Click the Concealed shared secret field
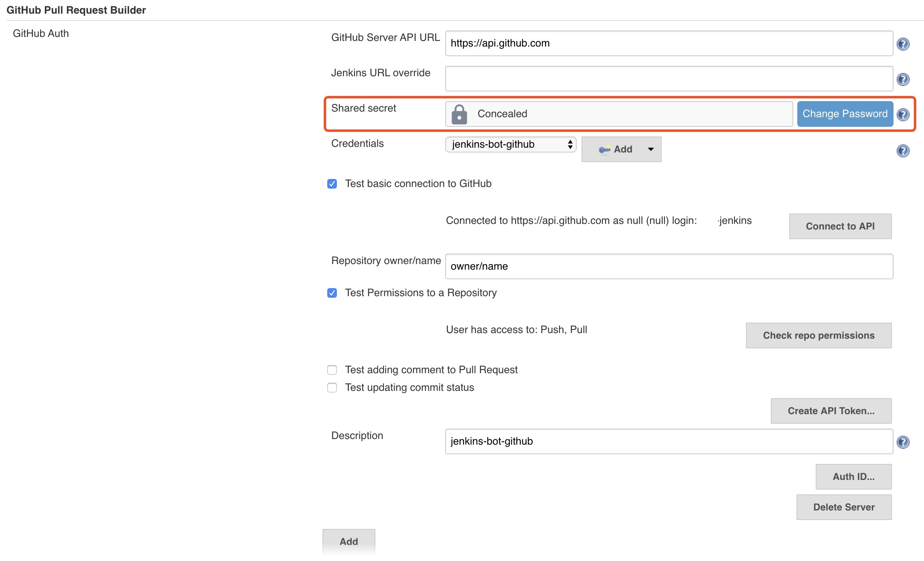The width and height of the screenshot is (924, 561). coord(619,114)
